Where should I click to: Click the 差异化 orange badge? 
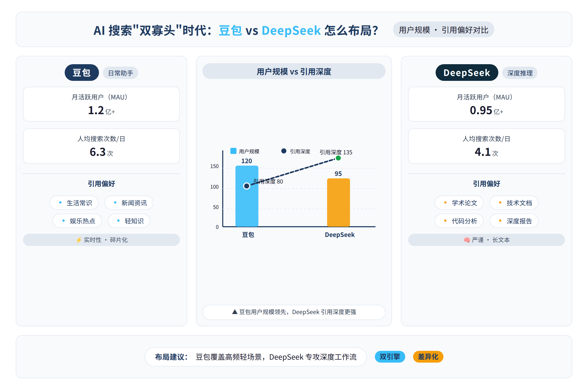[x=428, y=357]
